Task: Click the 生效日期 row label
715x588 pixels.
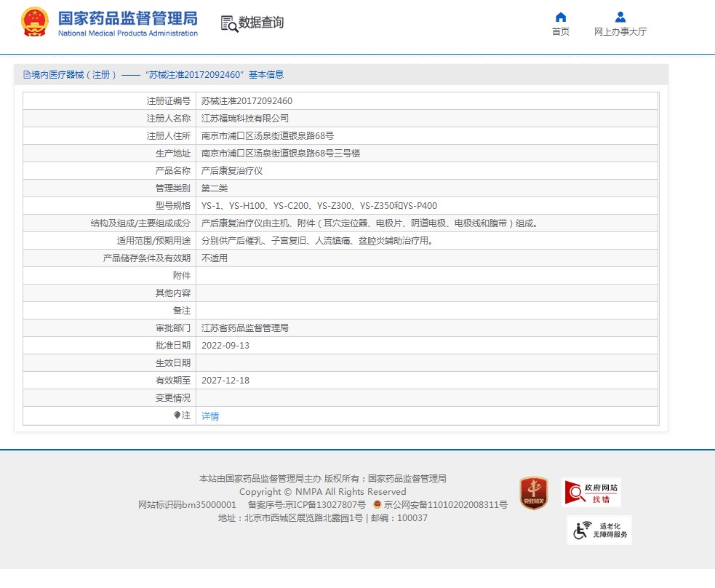Action: (173, 363)
